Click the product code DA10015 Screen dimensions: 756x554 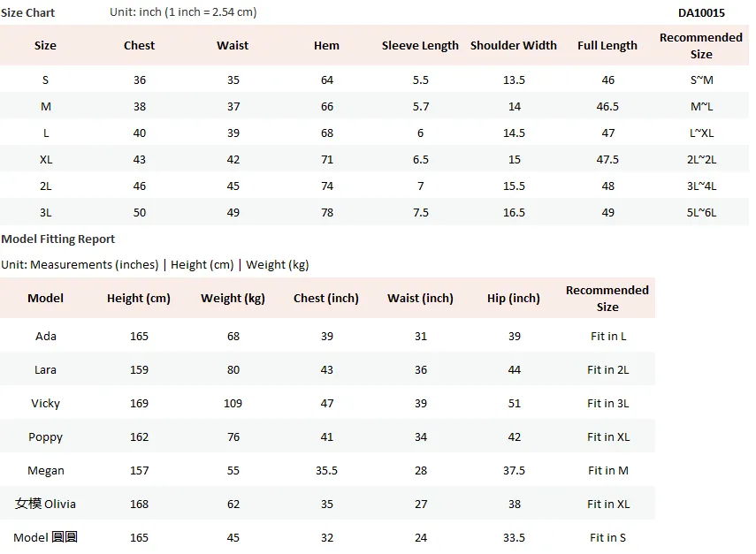pyautogui.click(x=701, y=13)
